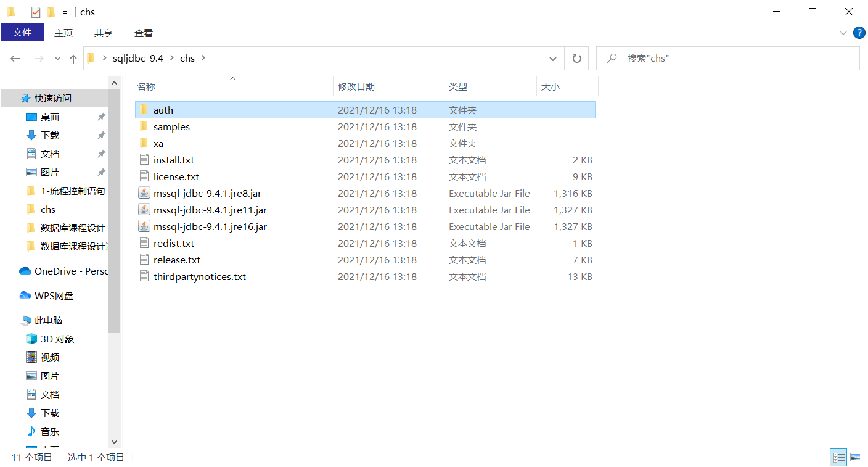Open the 查看 ribbon tab
868x467 pixels.
pos(144,33)
